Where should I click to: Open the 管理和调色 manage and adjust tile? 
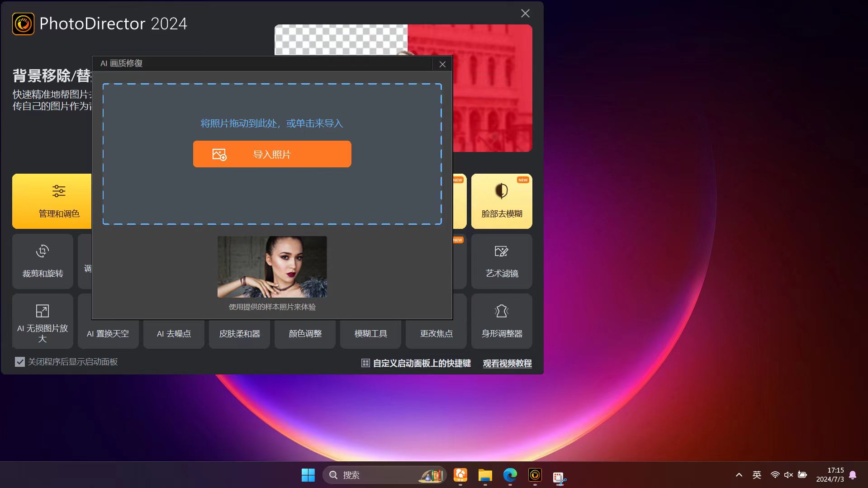52,201
